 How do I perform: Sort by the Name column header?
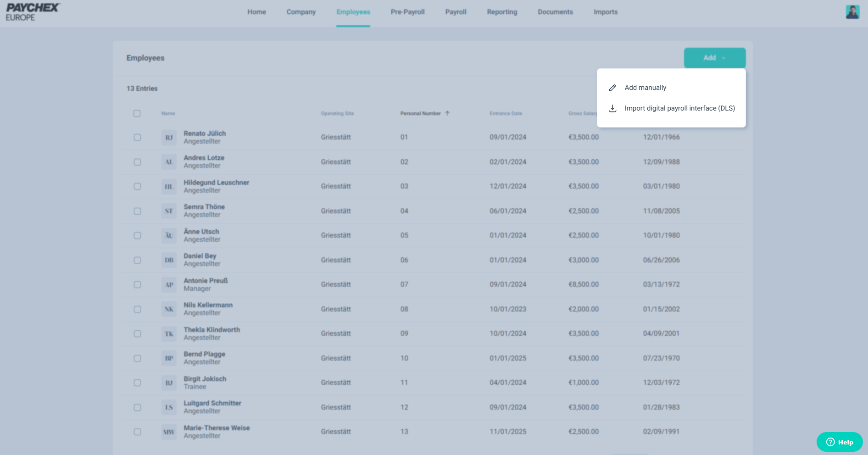point(168,113)
